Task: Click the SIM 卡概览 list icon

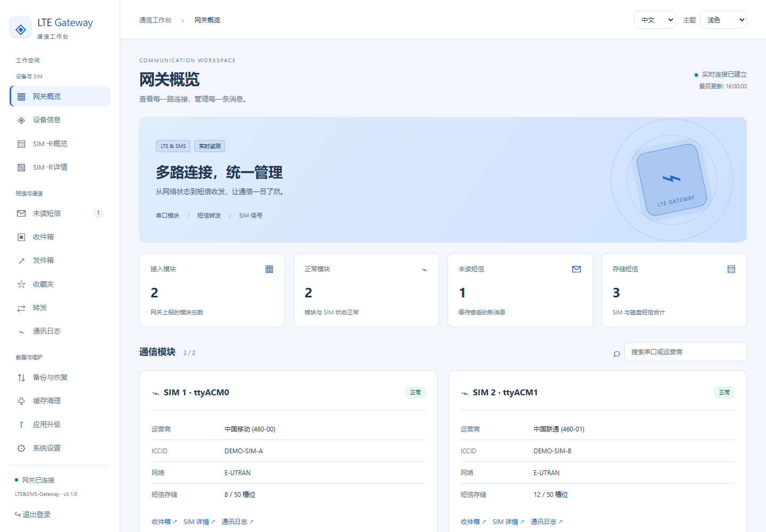Action: click(21, 144)
